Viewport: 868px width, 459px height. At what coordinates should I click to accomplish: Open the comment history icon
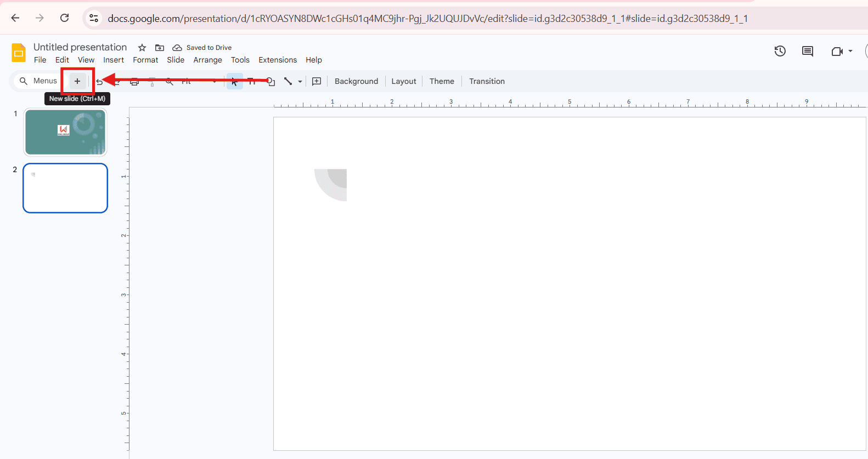808,51
